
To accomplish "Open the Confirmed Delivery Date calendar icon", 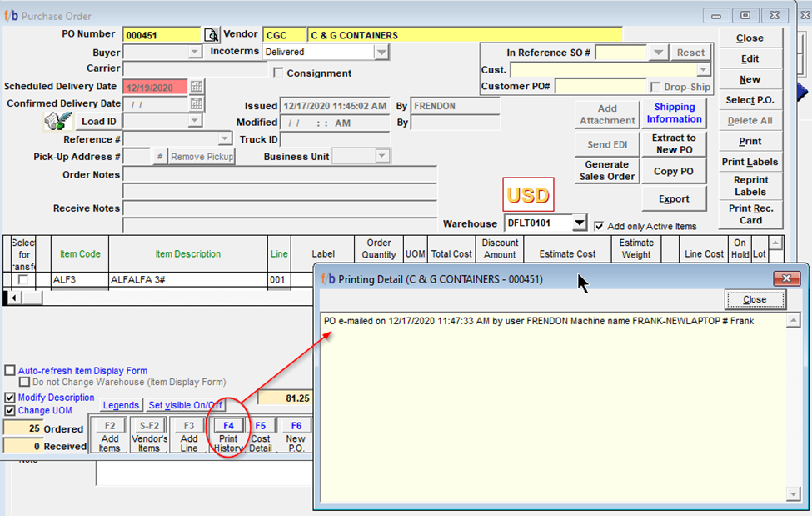I will [x=196, y=104].
